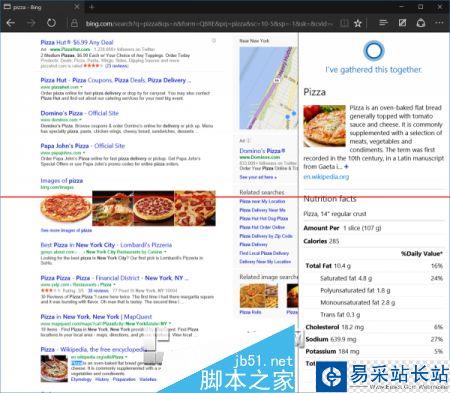Expand Pizza description with the plus sign
The height and width of the screenshot is (393, 450).
click(x=346, y=166)
